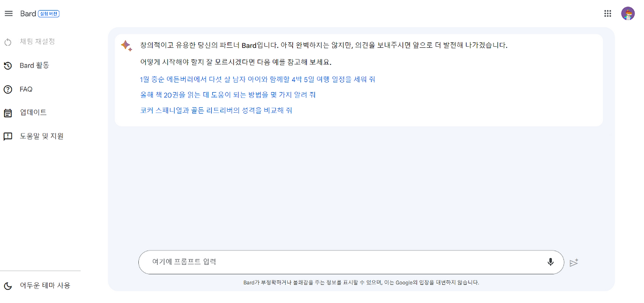Click the send prompt arrow icon

click(x=574, y=262)
